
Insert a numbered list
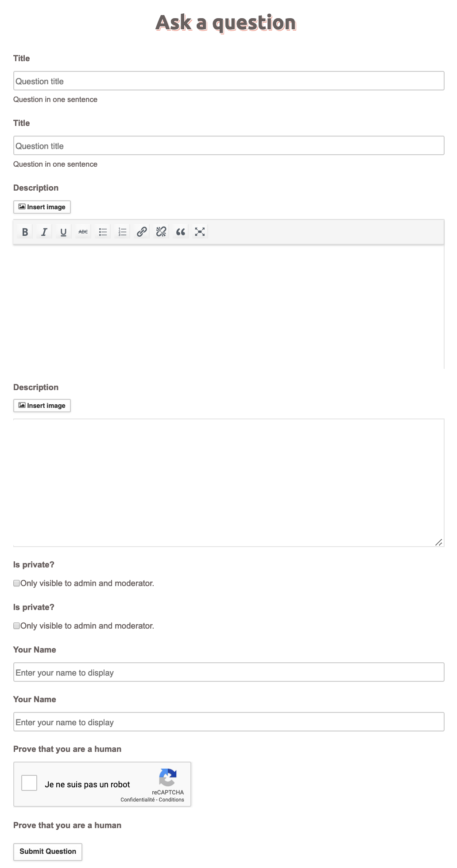tap(122, 231)
